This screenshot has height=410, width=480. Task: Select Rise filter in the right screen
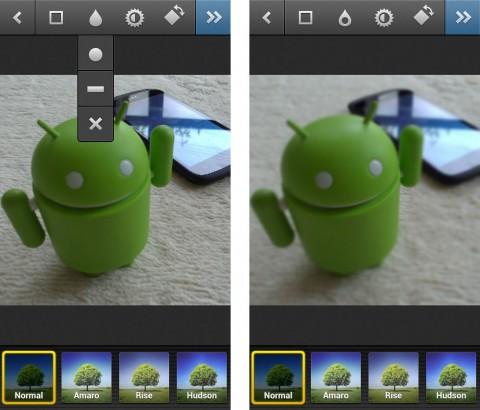pos(393,377)
